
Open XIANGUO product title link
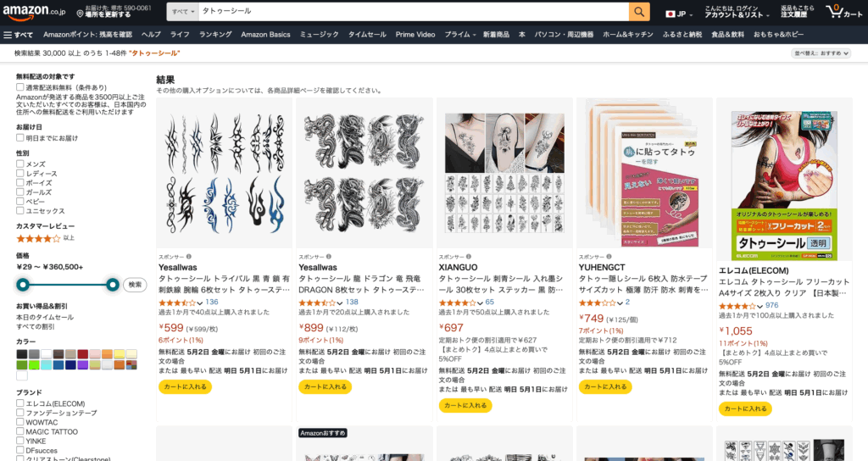click(502, 284)
